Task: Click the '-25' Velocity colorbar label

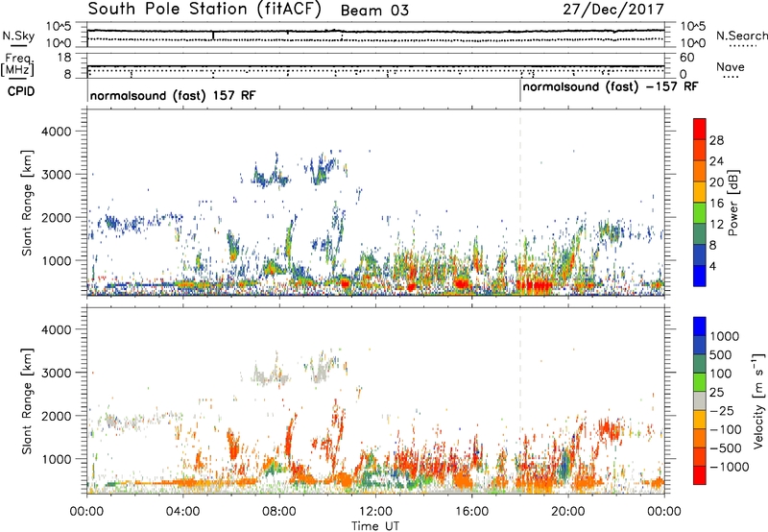Action: (x=722, y=410)
